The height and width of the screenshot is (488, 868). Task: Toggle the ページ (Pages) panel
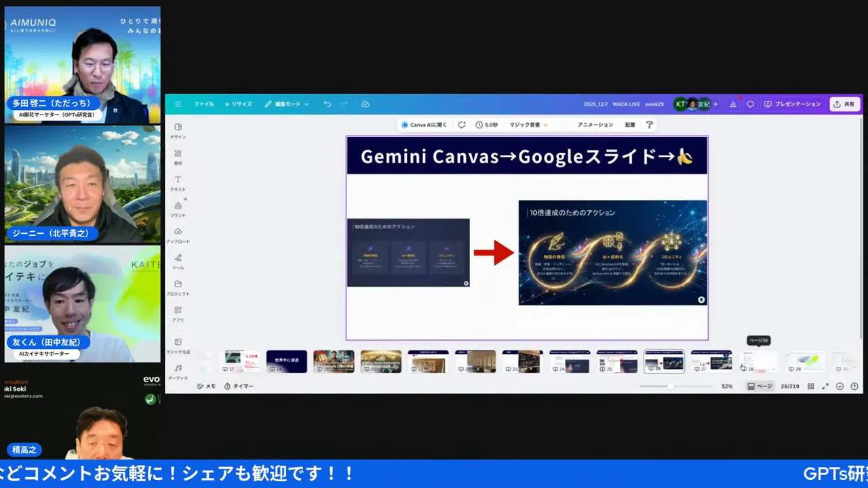[759, 386]
